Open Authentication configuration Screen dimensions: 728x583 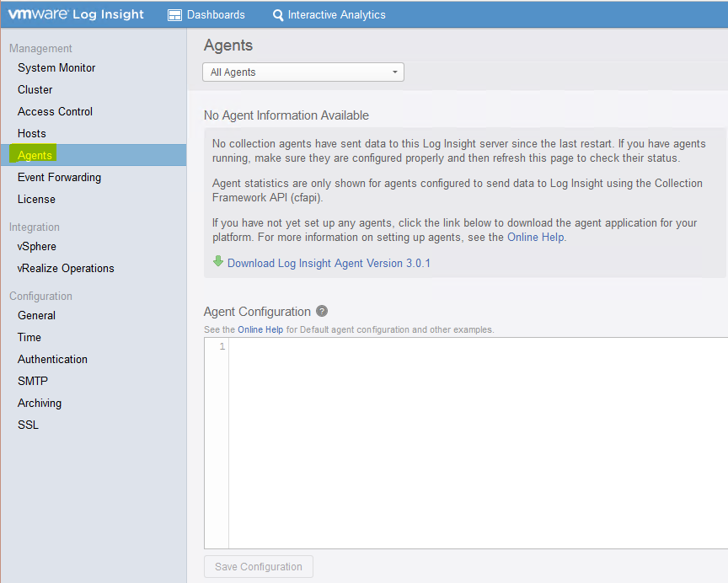point(52,359)
